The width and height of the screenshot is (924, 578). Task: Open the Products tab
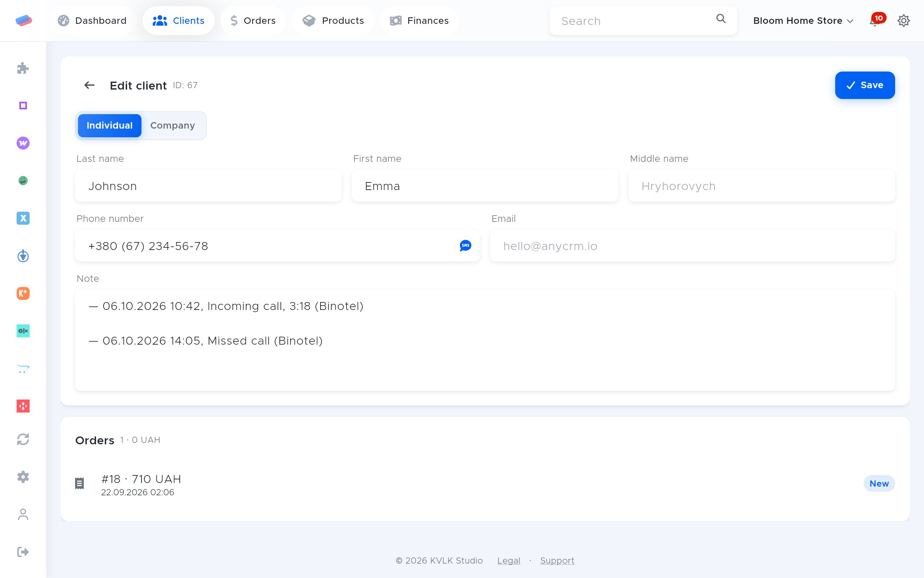pyautogui.click(x=332, y=21)
